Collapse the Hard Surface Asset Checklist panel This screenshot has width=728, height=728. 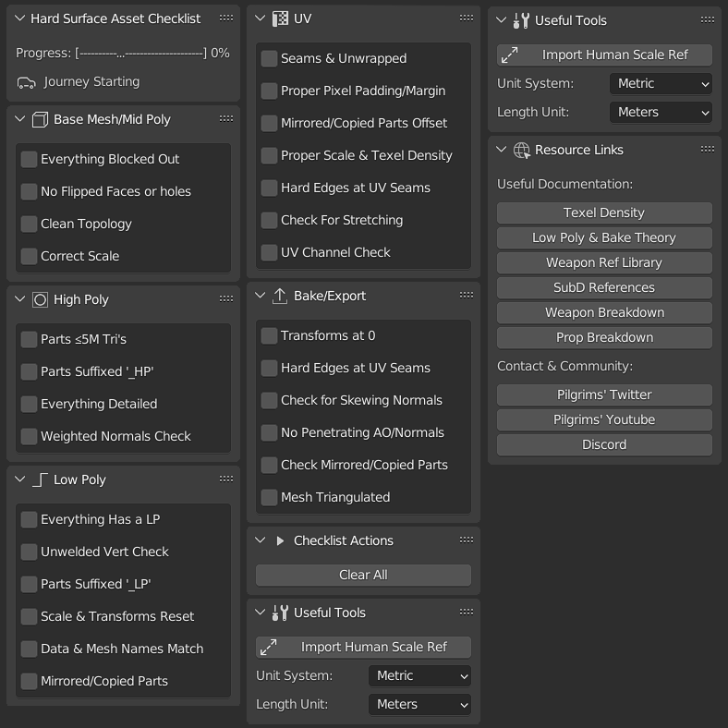19,18
